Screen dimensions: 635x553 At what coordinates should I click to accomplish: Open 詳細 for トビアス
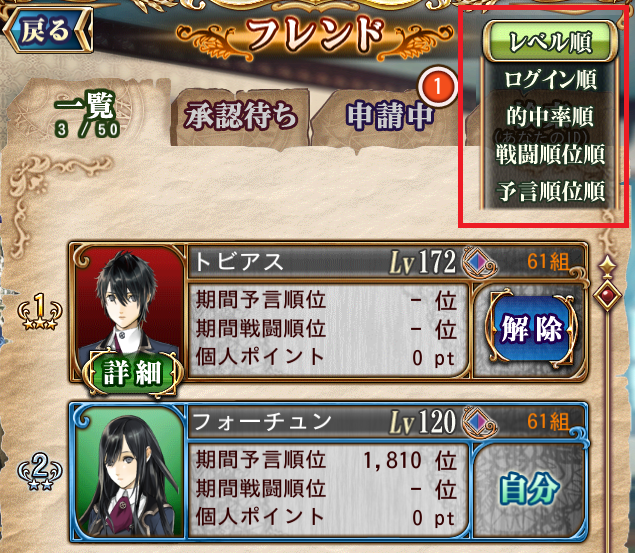(x=132, y=372)
